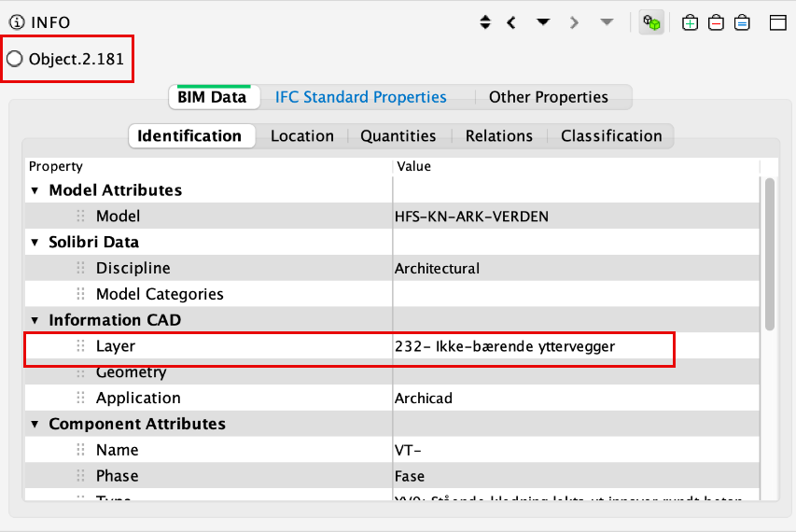The height and width of the screenshot is (532, 796).
Task: Switch to the Quantities sub-tab
Action: [x=398, y=136]
